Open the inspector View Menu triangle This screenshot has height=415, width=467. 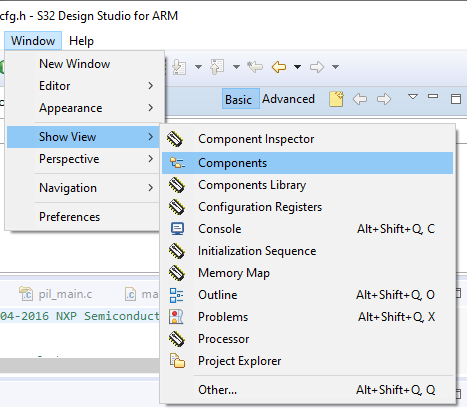point(413,97)
